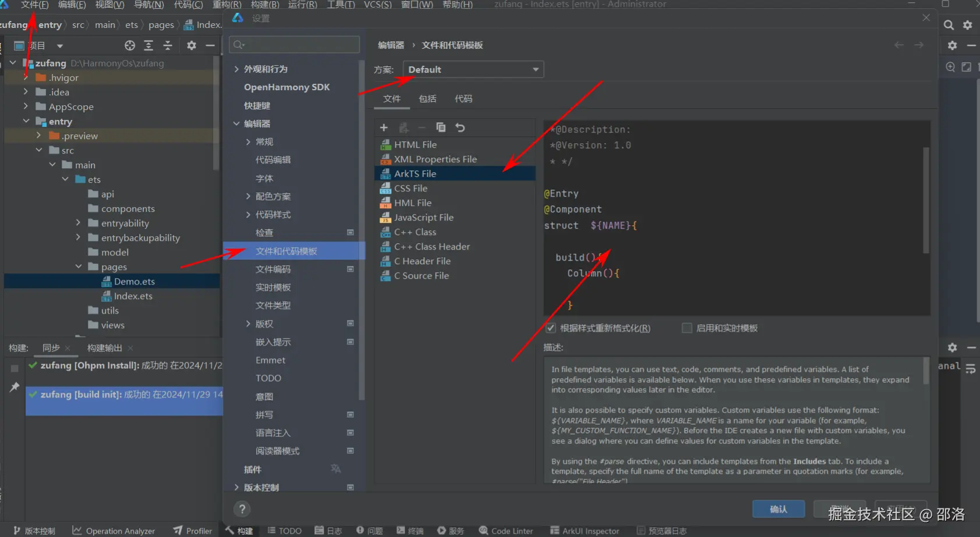
Task: Click the stop square in build panel
Action: click(x=15, y=368)
